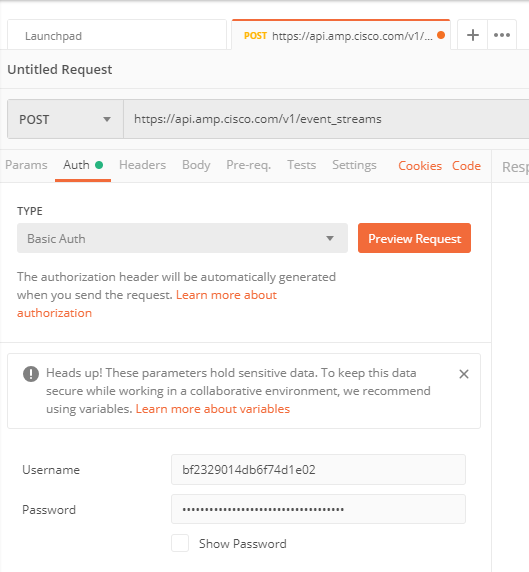The image size is (529, 572).
Task: Open Learn more about variables link
Action: pos(213,409)
